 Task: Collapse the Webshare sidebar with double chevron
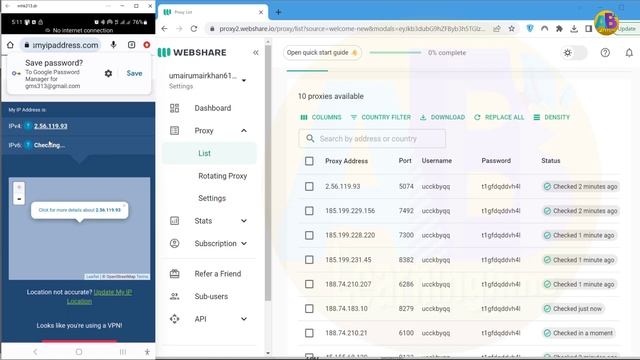pos(256,53)
